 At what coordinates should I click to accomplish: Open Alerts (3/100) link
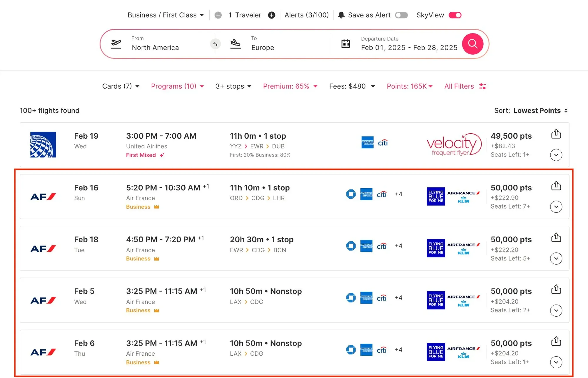coord(306,15)
